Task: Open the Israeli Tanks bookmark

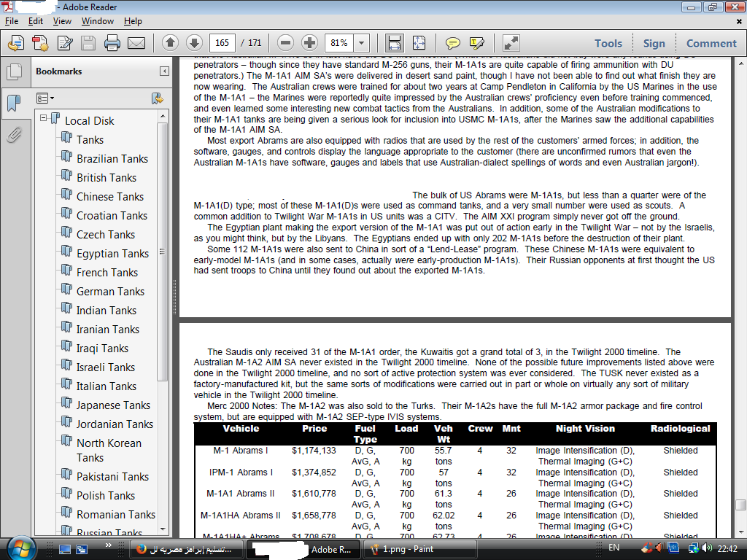Action: [x=106, y=367]
